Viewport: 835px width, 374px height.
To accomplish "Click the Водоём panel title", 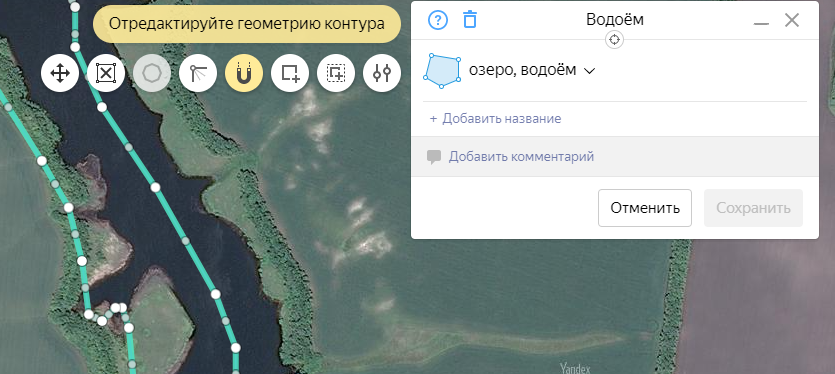I will click(615, 20).
